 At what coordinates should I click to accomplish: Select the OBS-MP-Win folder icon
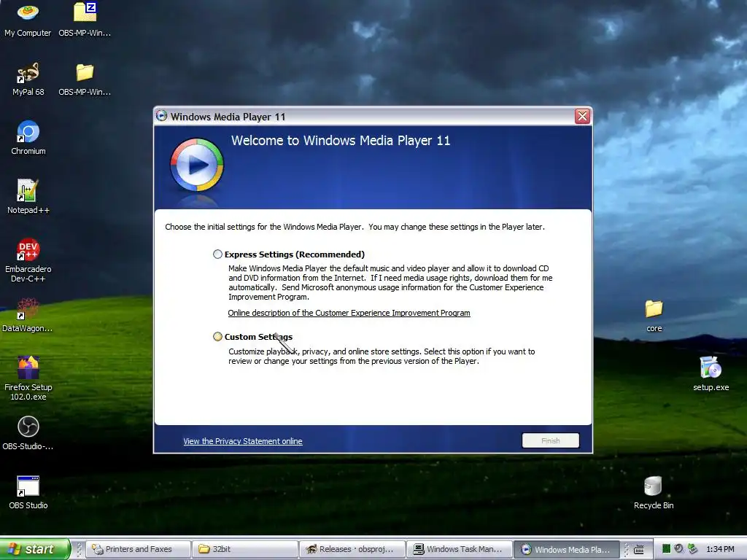[85, 79]
